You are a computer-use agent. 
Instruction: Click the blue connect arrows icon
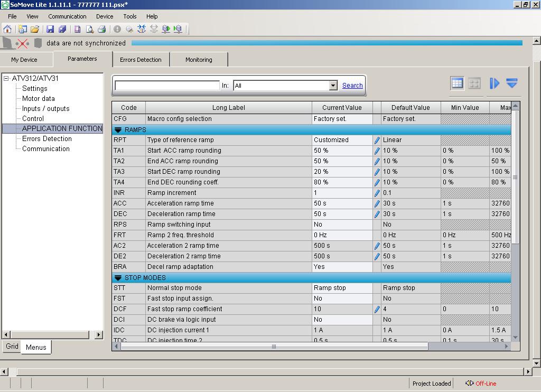[x=142, y=29]
